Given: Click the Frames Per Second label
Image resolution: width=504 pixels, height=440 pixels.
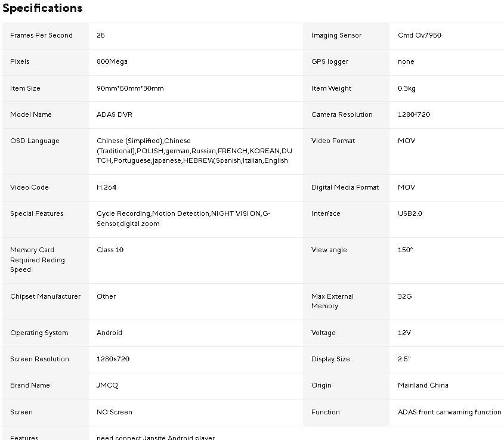Looking at the screenshot, I should pyautogui.click(x=41, y=35).
